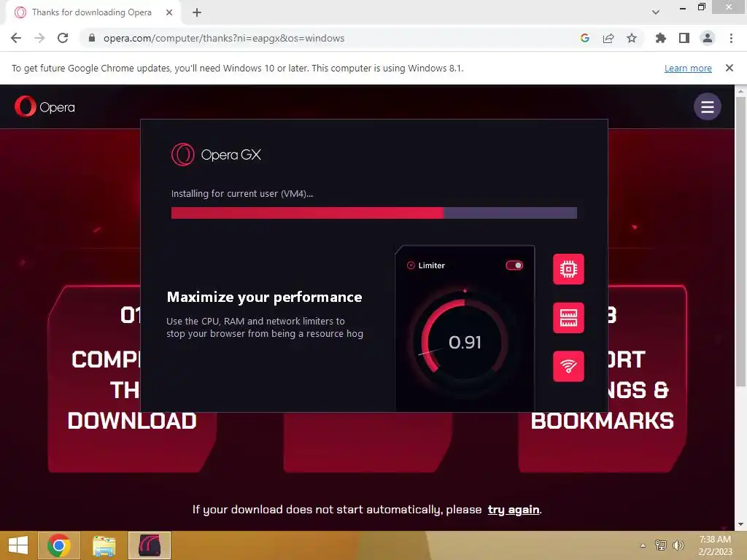Click 'Installing for current user (VM4)...' text
Image resolution: width=747 pixels, height=560 pixels.
pyautogui.click(x=242, y=194)
